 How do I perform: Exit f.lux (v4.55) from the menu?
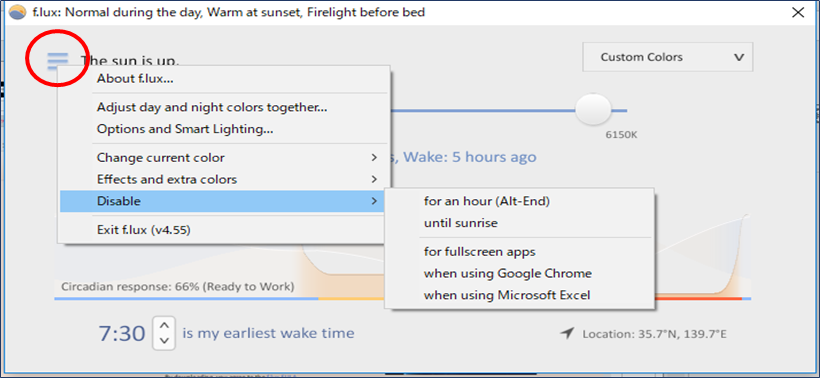(x=224, y=230)
